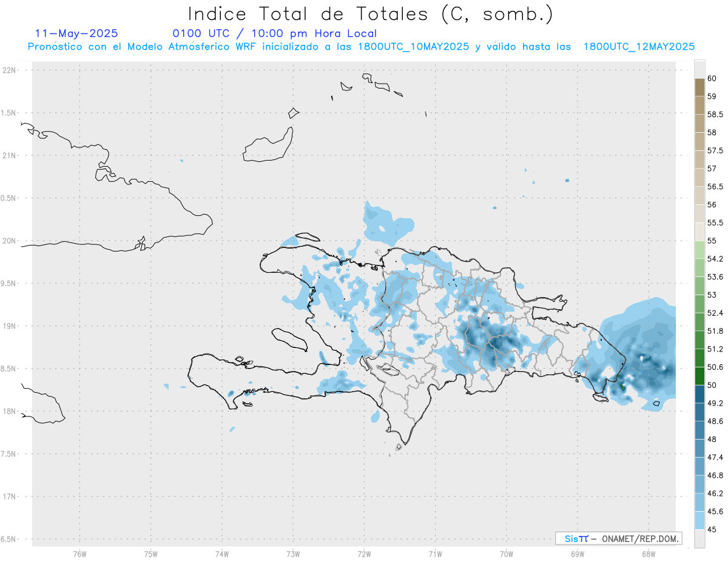Screen dimensions: 728x562
Task: Pick the light green swatch between 54.2 and 55
Action: 699,249
